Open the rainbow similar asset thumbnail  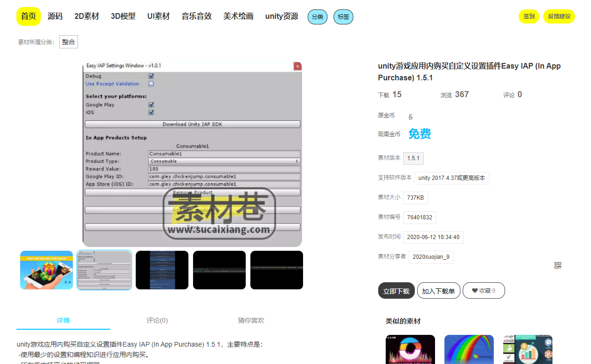point(469,349)
